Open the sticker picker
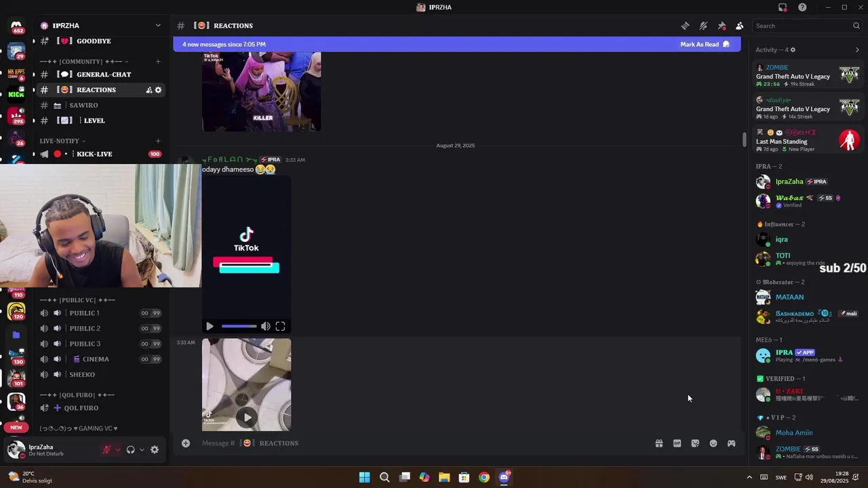This screenshot has height=488, width=868. [x=695, y=443]
